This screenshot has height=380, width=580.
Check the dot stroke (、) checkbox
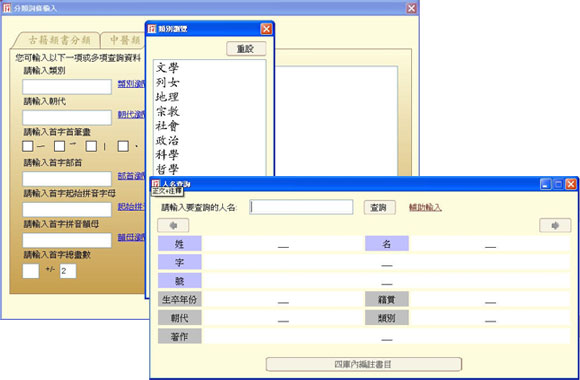pos(123,146)
